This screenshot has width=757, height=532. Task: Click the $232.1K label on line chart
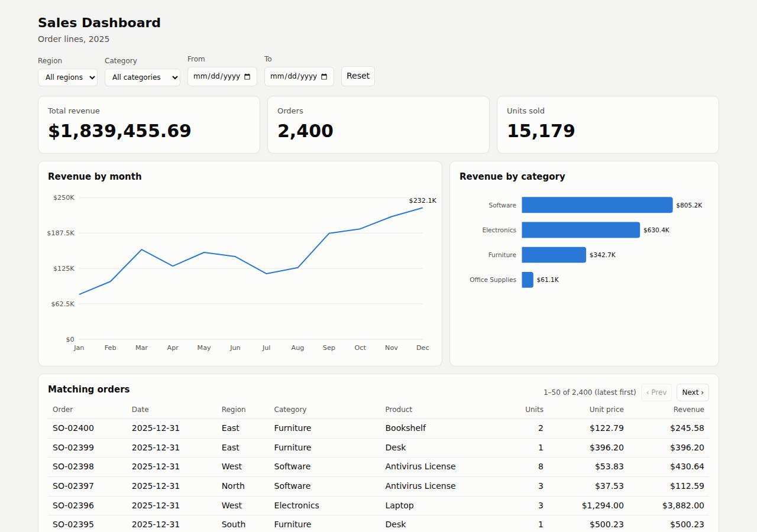pyautogui.click(x=423, y=201)
